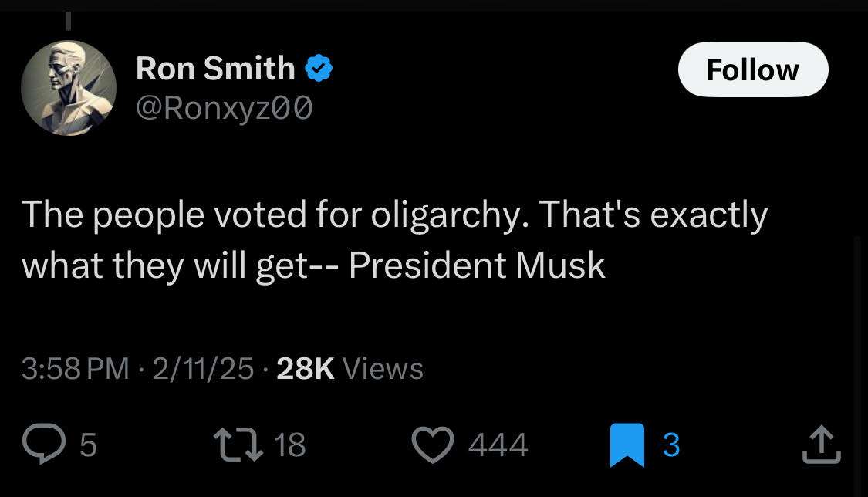Click the reply count number 5

(x=89, y=445)
